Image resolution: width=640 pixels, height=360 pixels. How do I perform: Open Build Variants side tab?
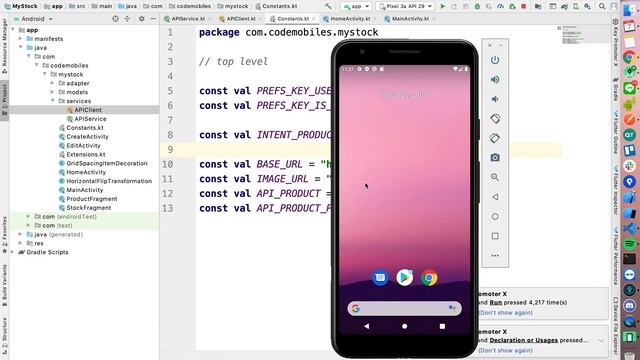pyautogui.click(x=4, y=285)
